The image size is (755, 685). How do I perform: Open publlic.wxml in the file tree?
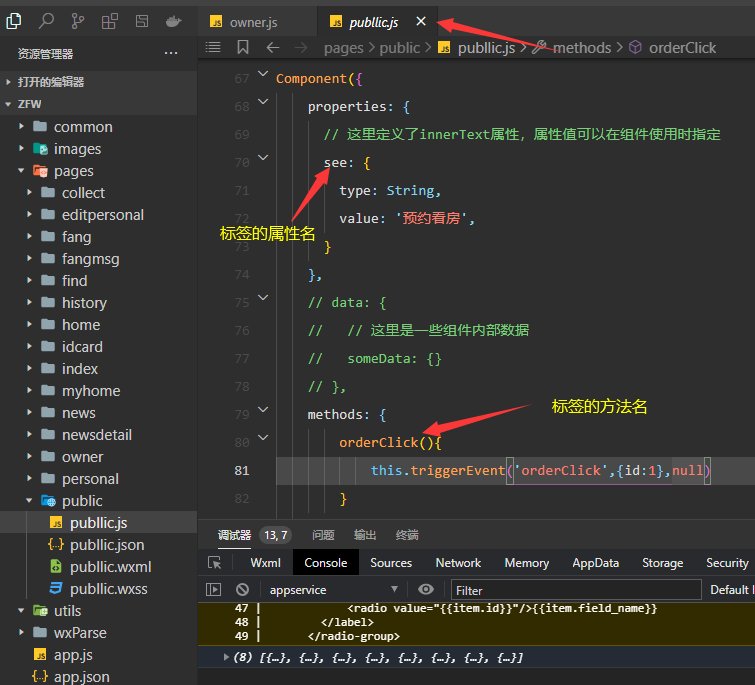tap(110, 567)
